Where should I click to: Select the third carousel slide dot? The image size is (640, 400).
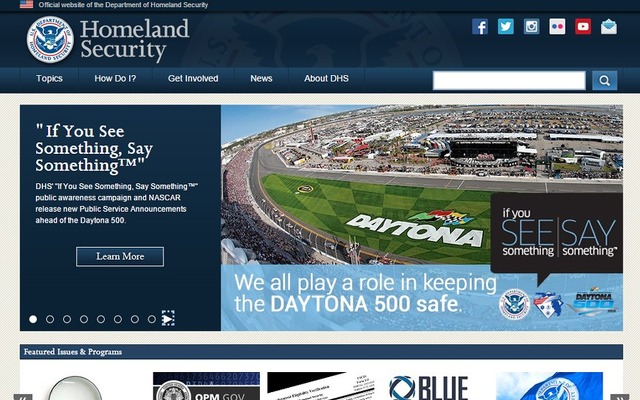67,319
